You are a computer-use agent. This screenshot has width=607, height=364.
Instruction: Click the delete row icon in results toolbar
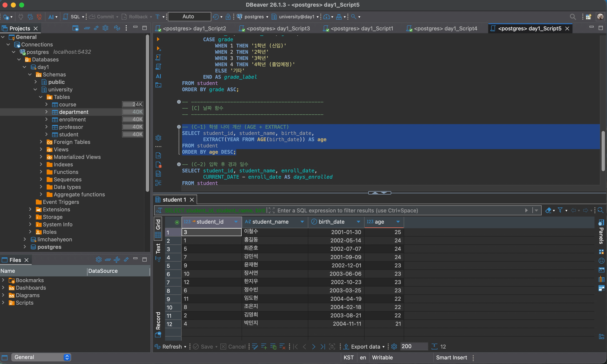click(282, 347)
